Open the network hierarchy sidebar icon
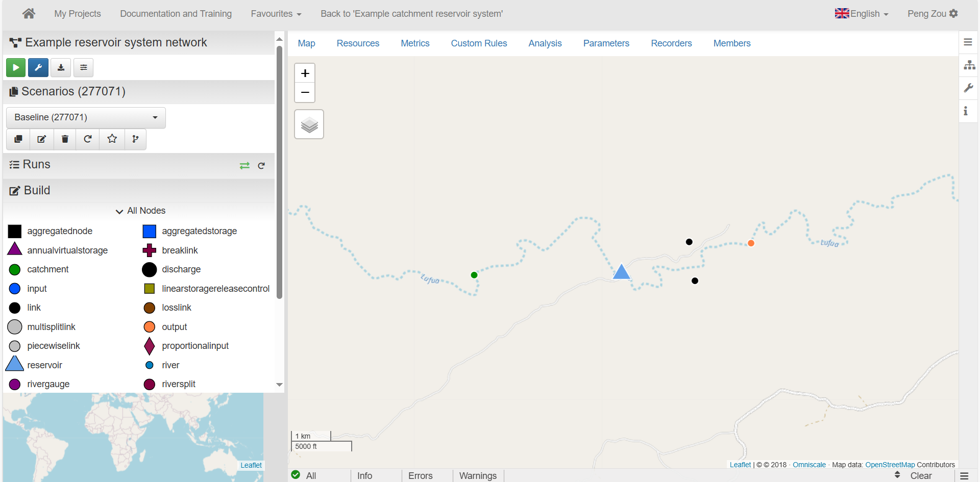 click(969, 65)
